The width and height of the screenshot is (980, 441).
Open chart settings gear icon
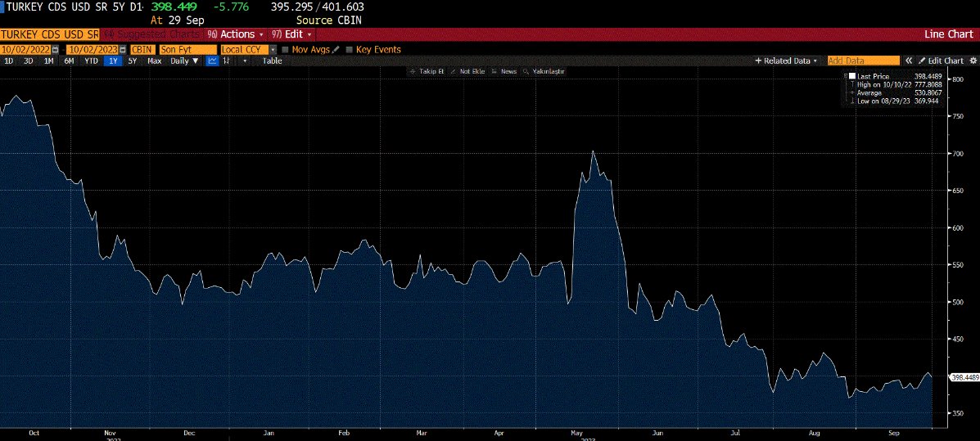click(973, 61)
